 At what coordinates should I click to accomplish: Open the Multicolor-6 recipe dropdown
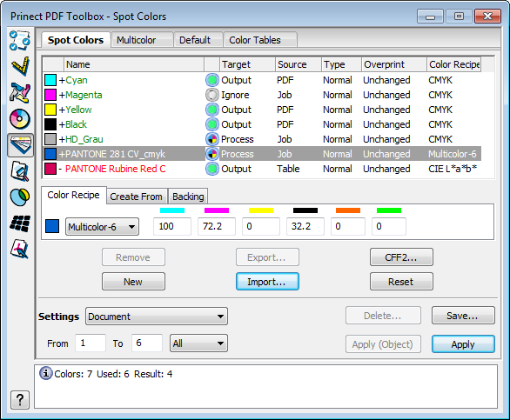coord(102,227)
